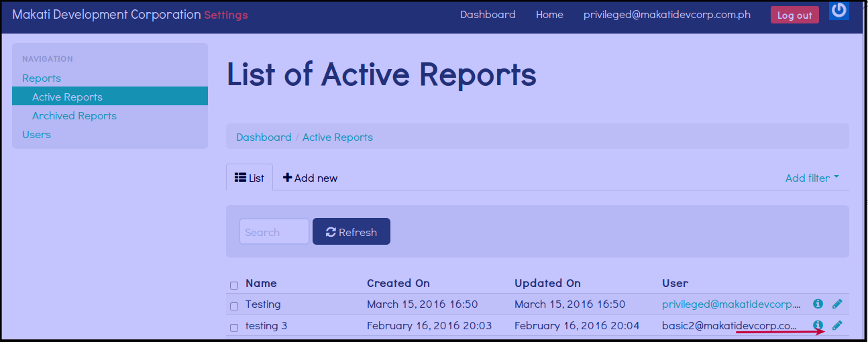Click the power icon in top-right corner
The width and height of the screenshot is (868, 342).
pos(838,10)
